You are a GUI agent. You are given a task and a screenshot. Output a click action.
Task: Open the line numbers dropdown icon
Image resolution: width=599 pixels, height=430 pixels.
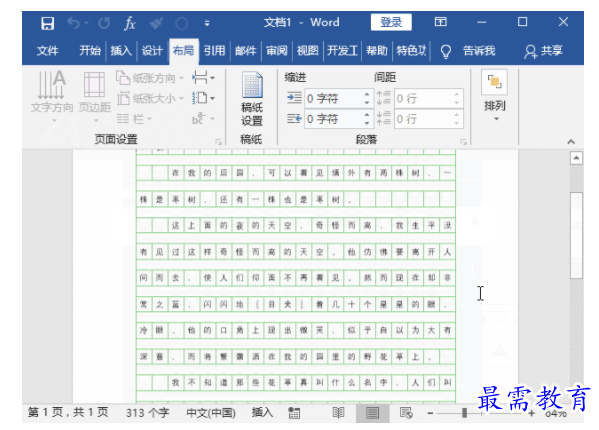tap(203, 98)
